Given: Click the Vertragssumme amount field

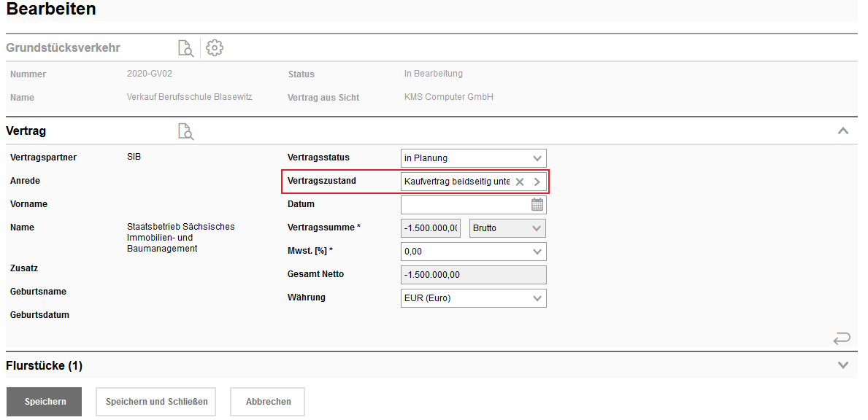Looking at the screenshot, I should (x=431, y=228).
